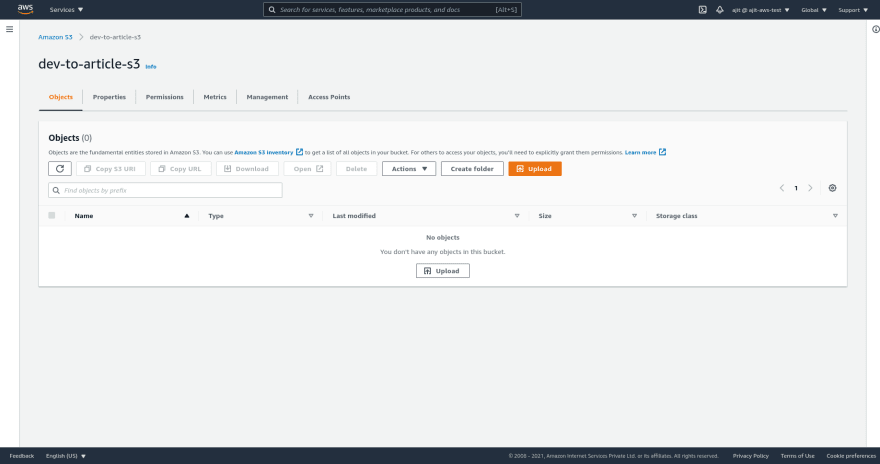
Task: Expand the Services dropdown
Action: tap(66, 10)
